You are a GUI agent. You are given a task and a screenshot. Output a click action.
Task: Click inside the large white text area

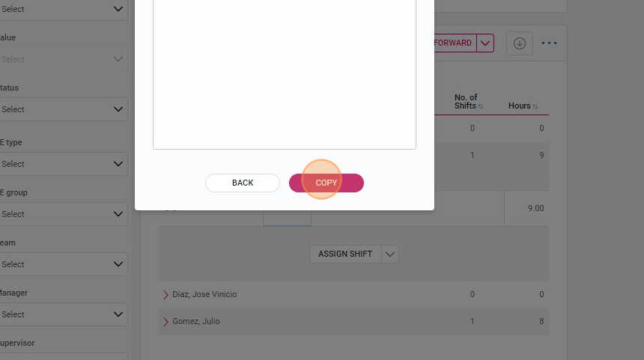coord(285,74)
